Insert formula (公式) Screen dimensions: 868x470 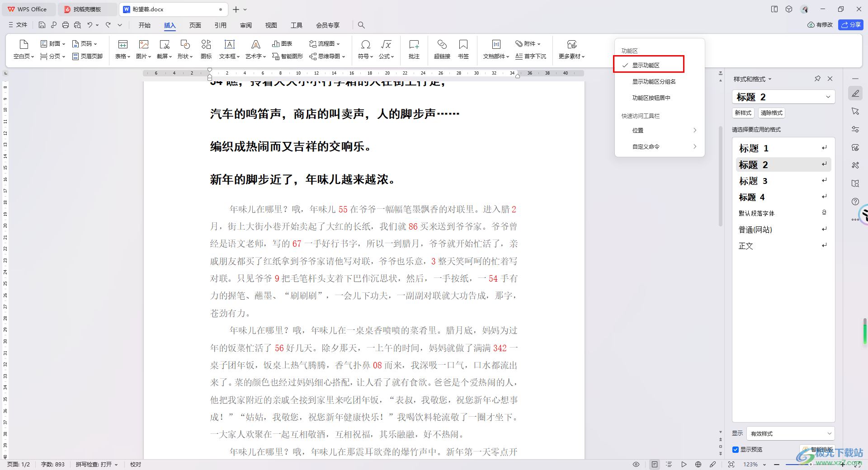coord(386,49)
